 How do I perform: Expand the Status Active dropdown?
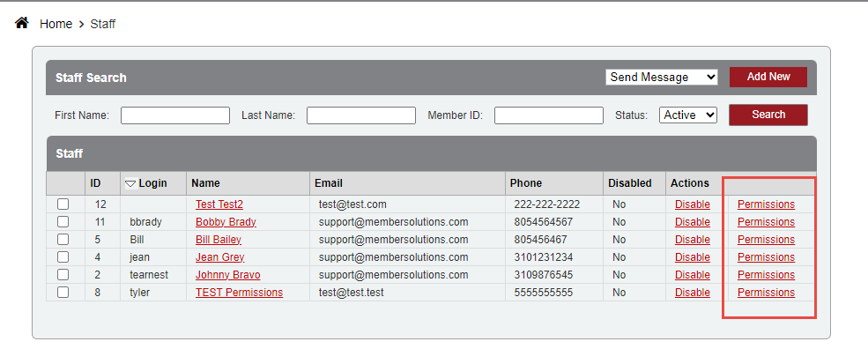(x=687, y=115)
